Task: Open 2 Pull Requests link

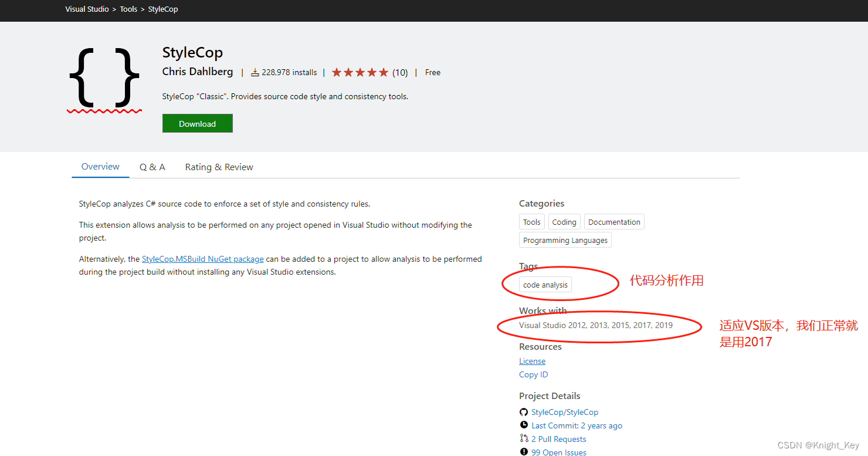Action: [558, 439]
